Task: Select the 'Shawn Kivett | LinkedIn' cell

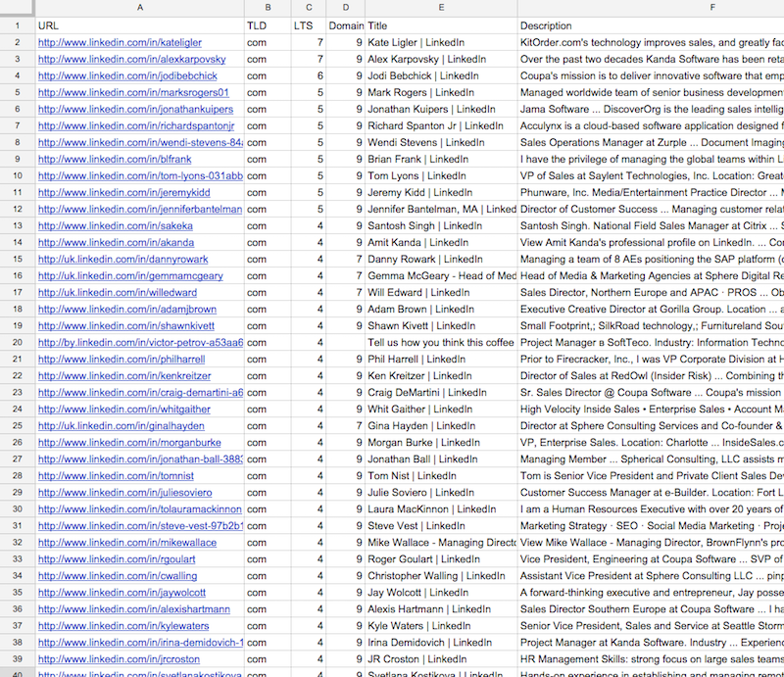Action: pyautogui.click(x=442, y=325)
